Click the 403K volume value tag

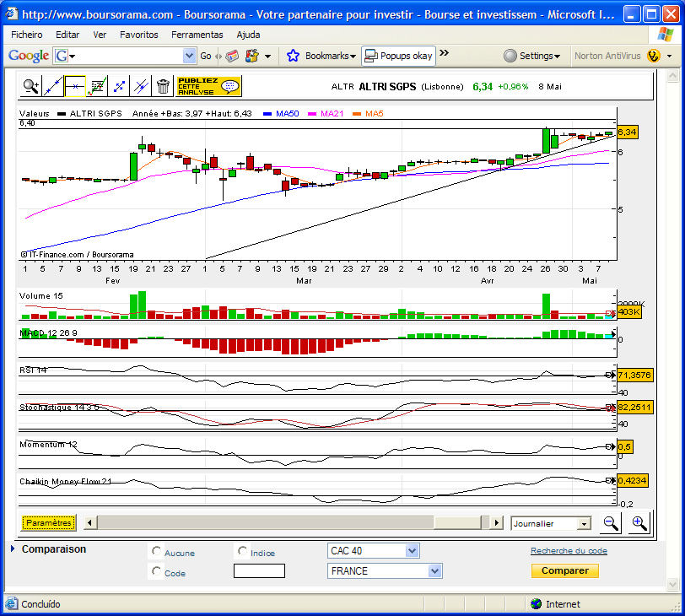pos(628,312)
